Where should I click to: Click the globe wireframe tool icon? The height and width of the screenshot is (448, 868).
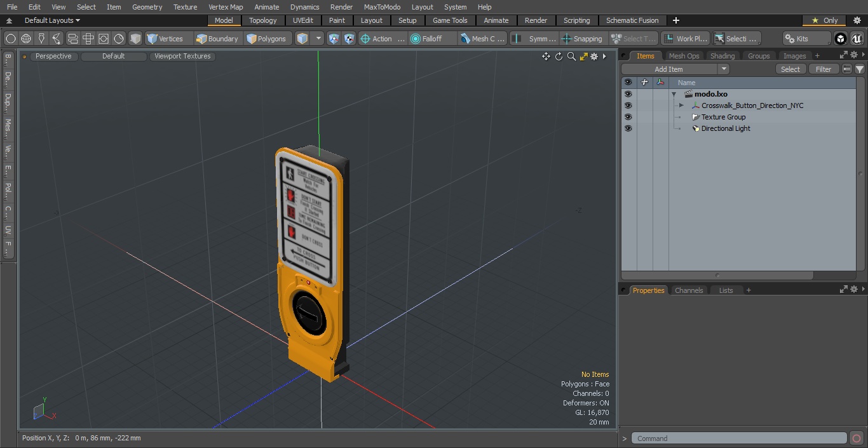26,39
